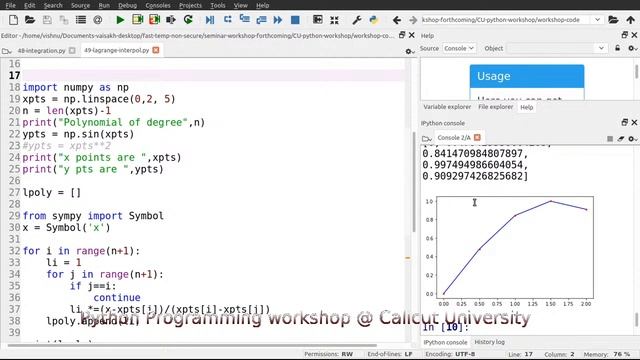Screen dimensions: 640x360
Task: Open the Editor pane options gear menu
Action: point(409,51)
